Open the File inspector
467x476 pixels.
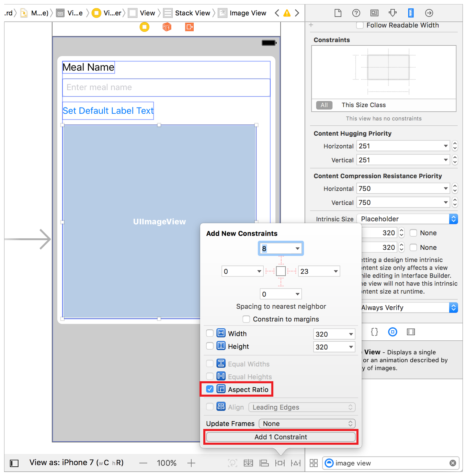point(338,13)
